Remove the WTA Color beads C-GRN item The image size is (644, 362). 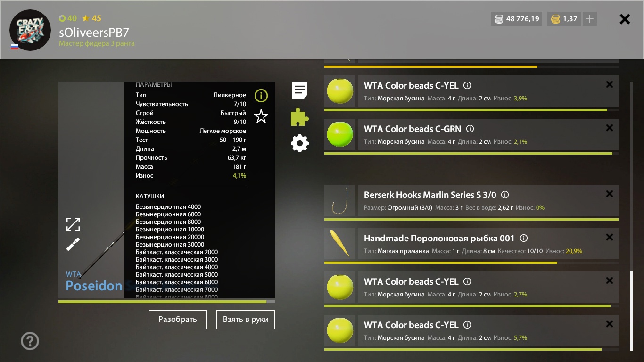pos(610,128)
